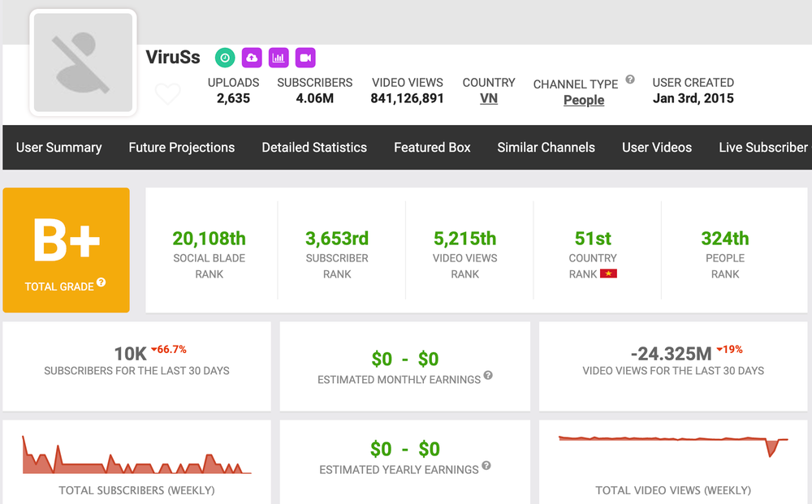Click the green clock icon beside ViruSs

click(225, 58)
